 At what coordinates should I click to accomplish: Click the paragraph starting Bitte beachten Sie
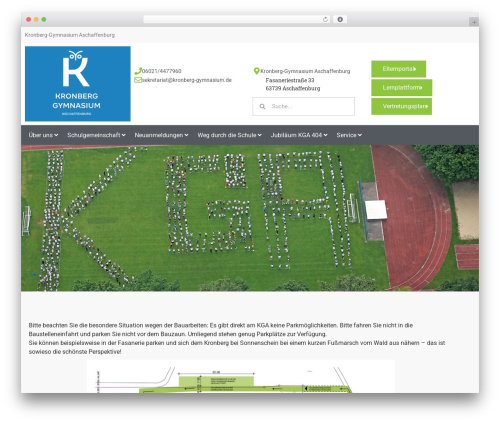coord(221,329)
